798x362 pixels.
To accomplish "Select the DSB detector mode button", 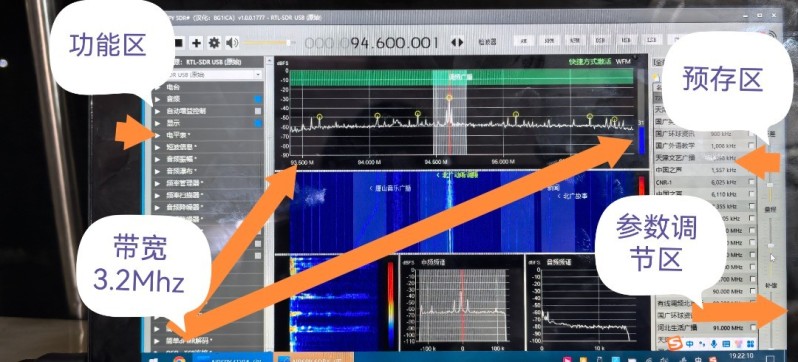I will click(x=600, y=40).
